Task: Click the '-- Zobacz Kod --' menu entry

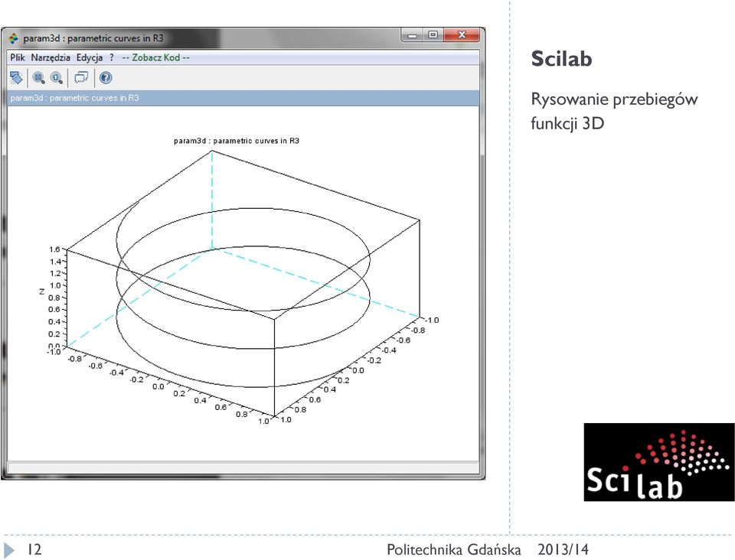Action: 156,57
